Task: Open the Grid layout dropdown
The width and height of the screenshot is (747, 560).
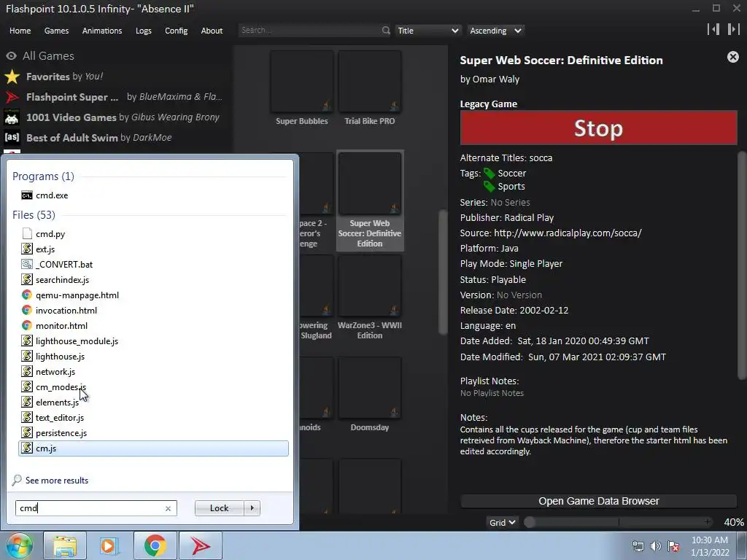Action: (502, 522)
